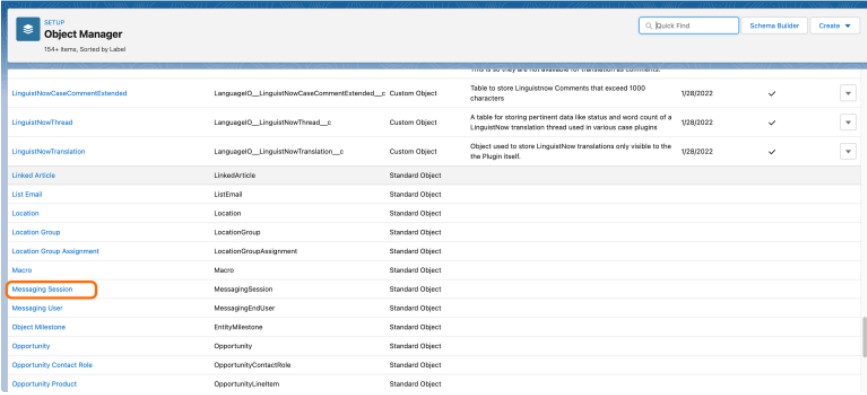867x395 pixels.
Task: Open the Opportunity Contact Role object
Action: 52,365
